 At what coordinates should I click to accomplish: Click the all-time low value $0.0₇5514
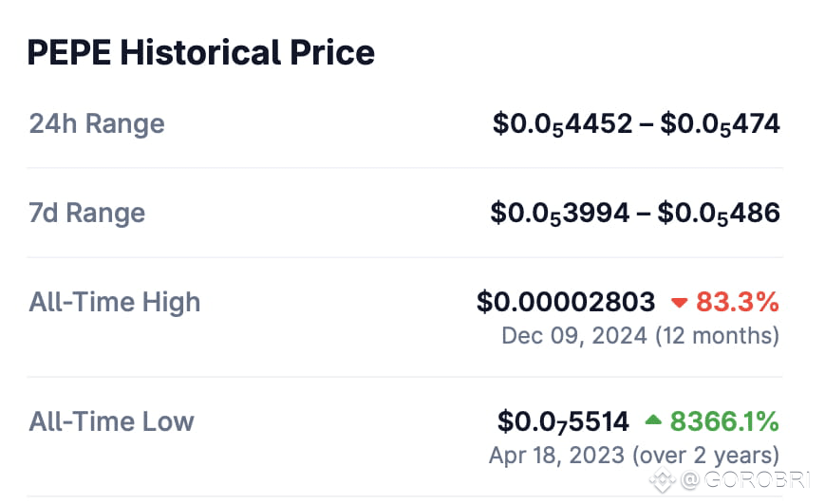coord(563,421)
